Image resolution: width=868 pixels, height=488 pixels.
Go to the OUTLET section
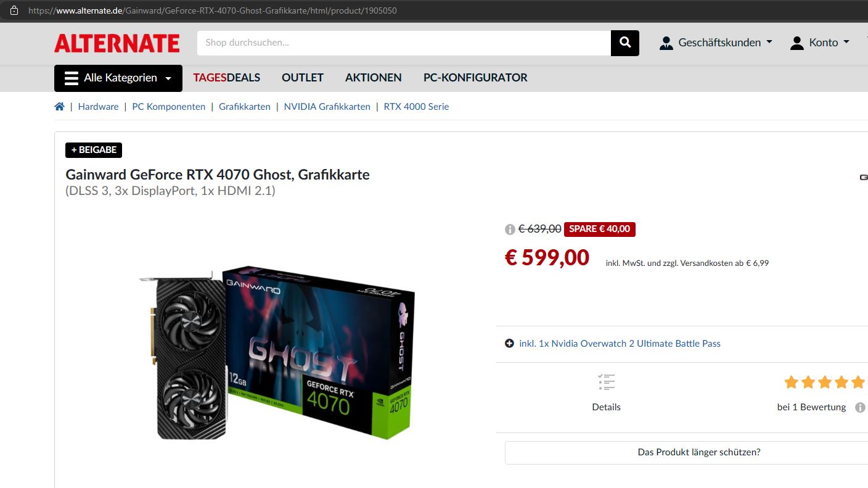303,78
